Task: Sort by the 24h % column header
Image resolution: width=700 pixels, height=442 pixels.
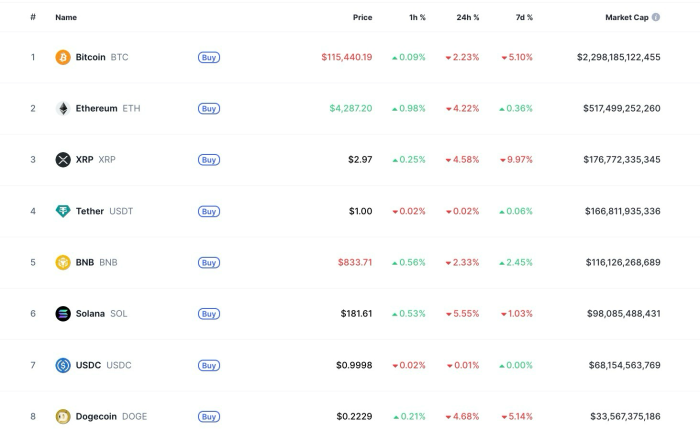Action: pyautogui.click(x=467, y=17)
